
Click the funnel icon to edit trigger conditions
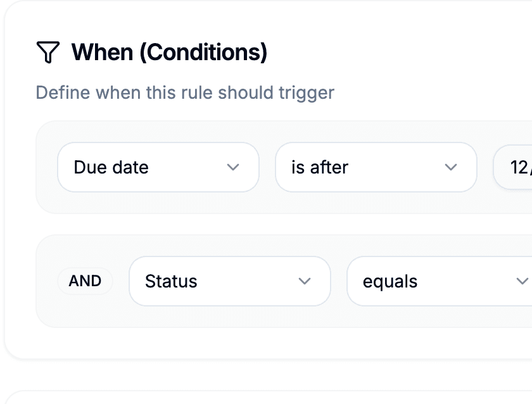click(x=47, y=52)
